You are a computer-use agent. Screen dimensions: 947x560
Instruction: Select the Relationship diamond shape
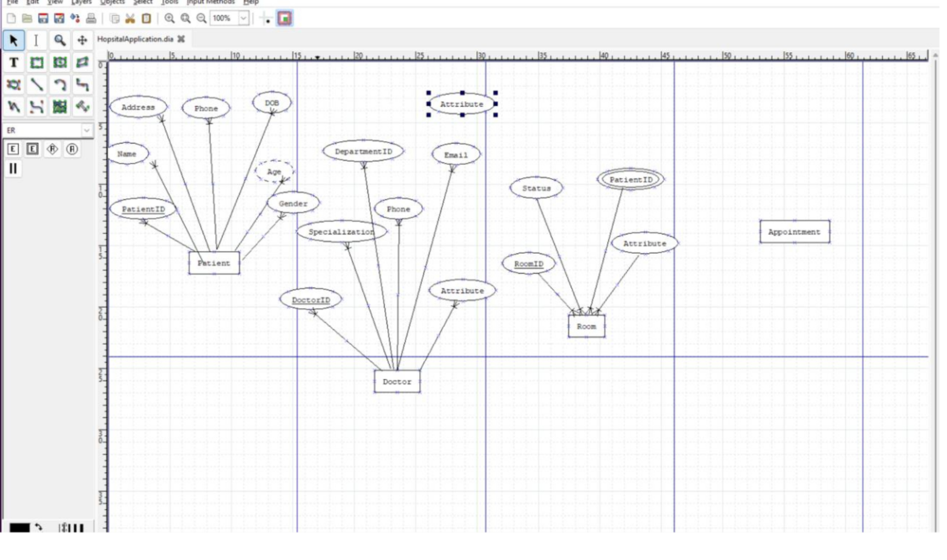pos(53,149)
